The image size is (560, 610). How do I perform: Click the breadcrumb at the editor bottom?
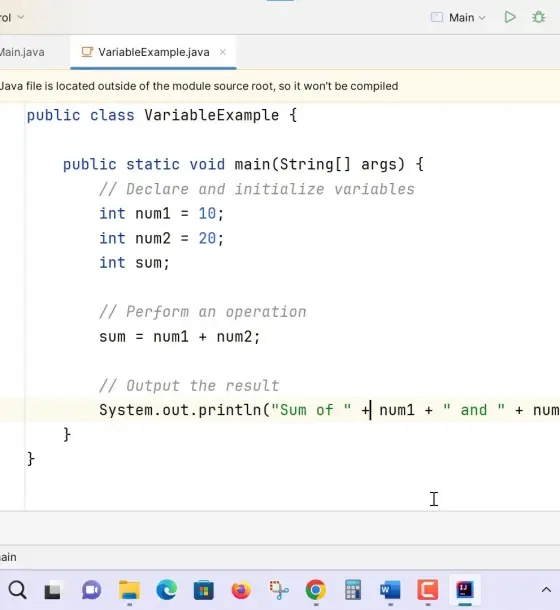pyautogui.click(x=8, y=557)
